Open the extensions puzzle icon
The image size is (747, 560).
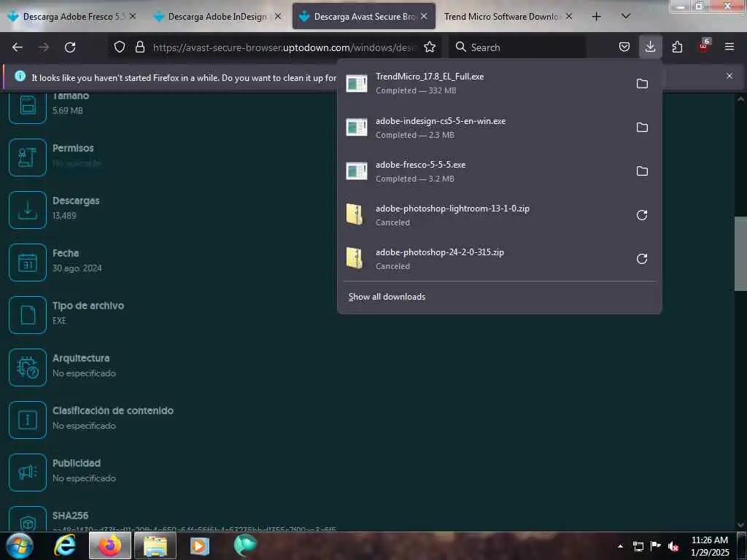677,47
